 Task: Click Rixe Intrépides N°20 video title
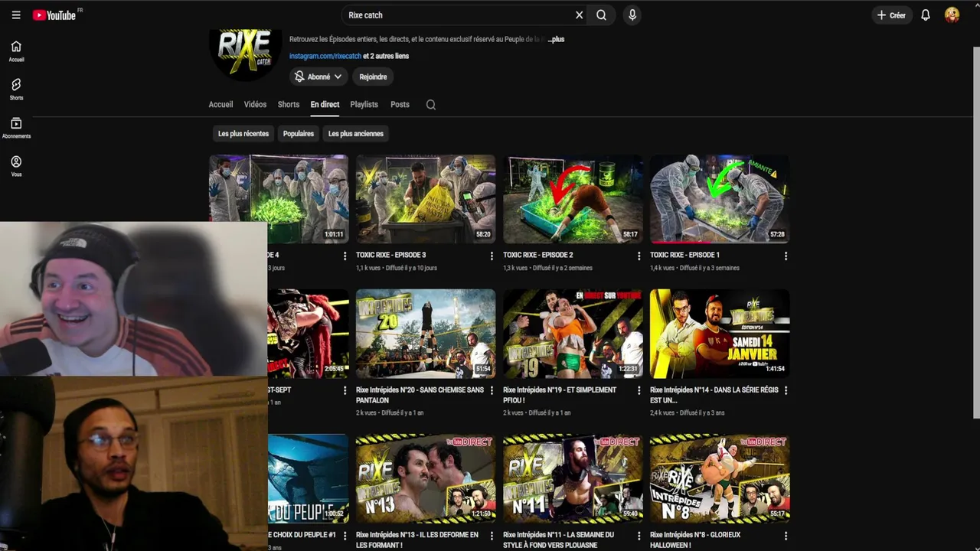tap(420, 395)
